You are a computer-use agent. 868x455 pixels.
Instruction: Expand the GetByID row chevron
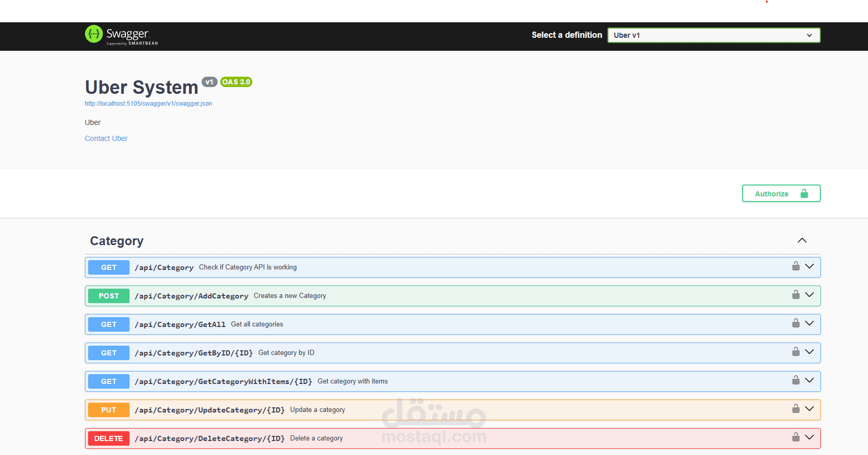pos(809,352)
